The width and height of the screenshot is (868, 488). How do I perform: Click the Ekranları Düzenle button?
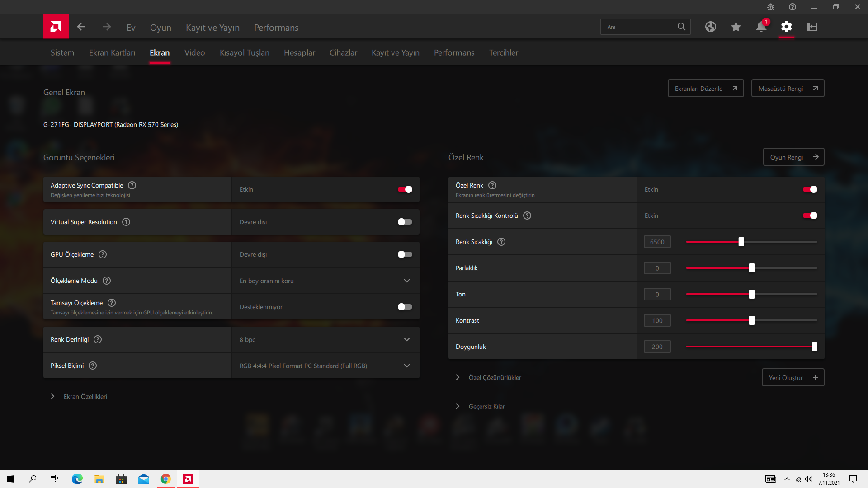[x=705, y=89]
